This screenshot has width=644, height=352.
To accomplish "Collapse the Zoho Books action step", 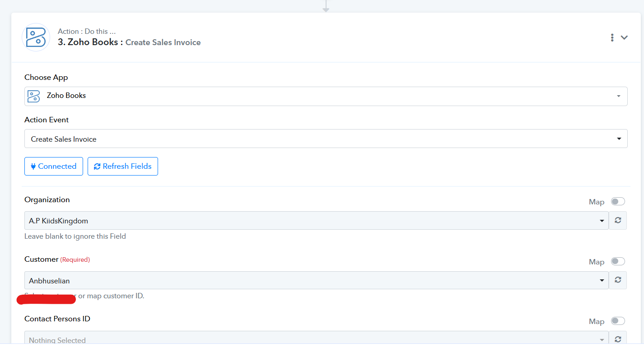I will pos(624,37).
